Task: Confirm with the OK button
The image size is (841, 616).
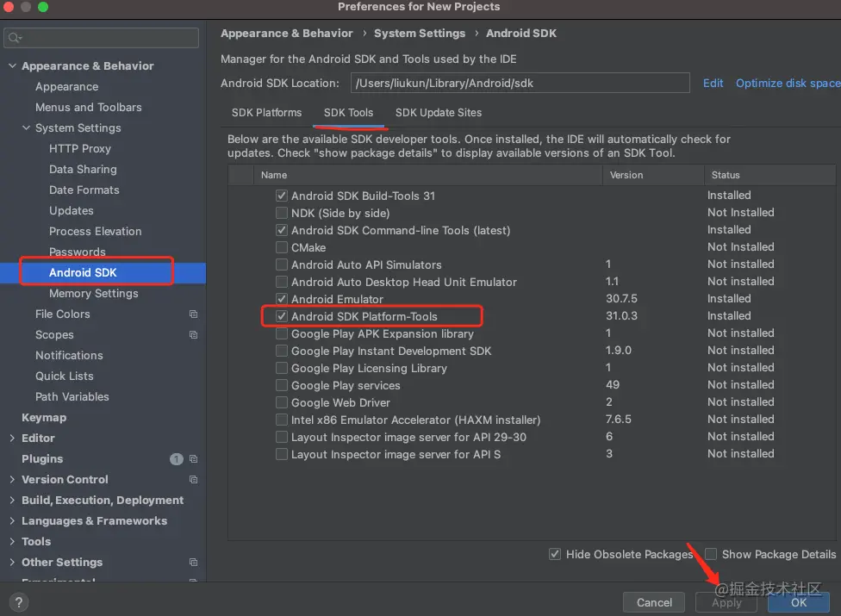Action: click(799, 602)
